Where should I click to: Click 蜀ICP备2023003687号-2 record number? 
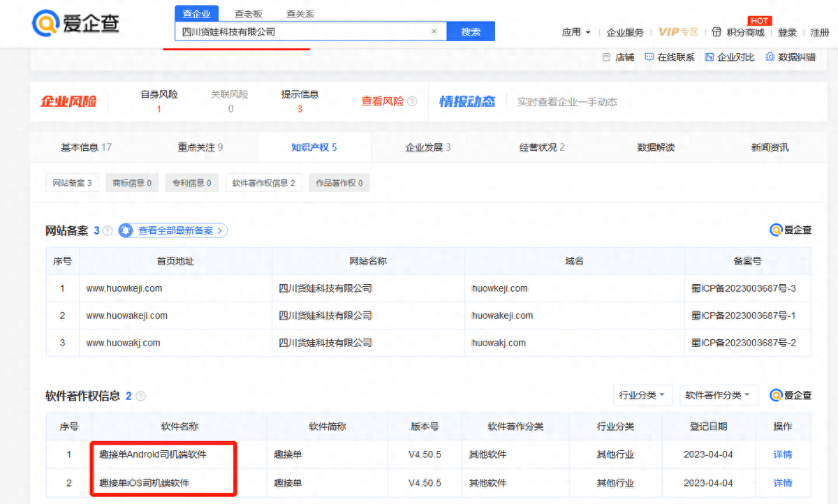pyautogui.click(x=744, y=343)
